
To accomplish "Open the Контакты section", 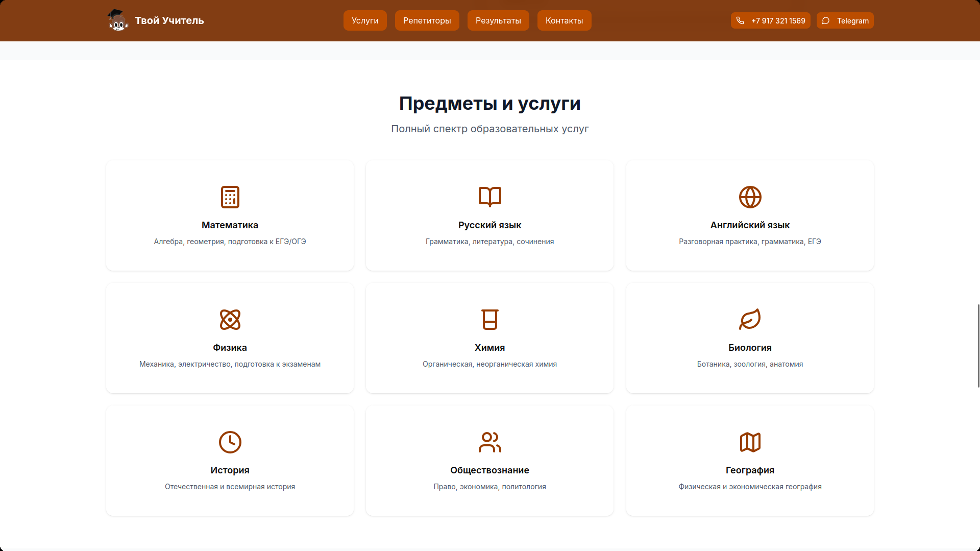I will coord(564,20).
